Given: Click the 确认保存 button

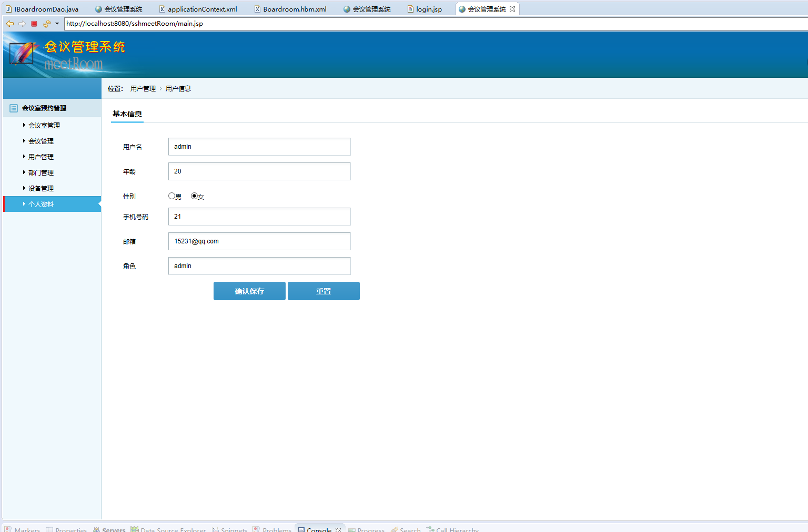Looking at the screenshot, I should tap(249, 291).
